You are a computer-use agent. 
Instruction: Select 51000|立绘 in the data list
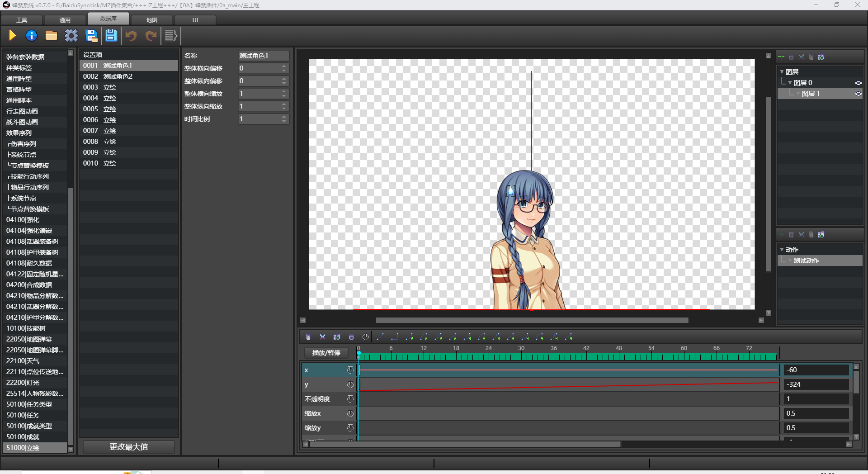pyautogui.click(x=35, y=448)
